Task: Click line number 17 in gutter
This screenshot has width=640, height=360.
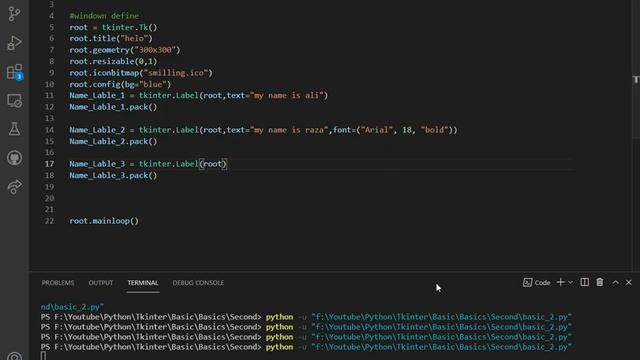Action: [x=49, y=164]
